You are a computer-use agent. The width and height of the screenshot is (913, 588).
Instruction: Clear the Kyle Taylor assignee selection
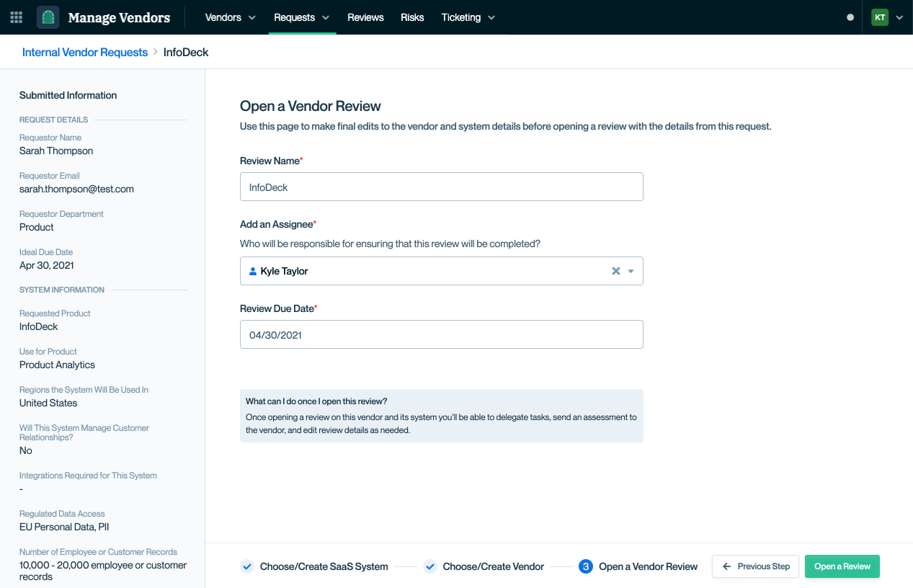point(615,271)
